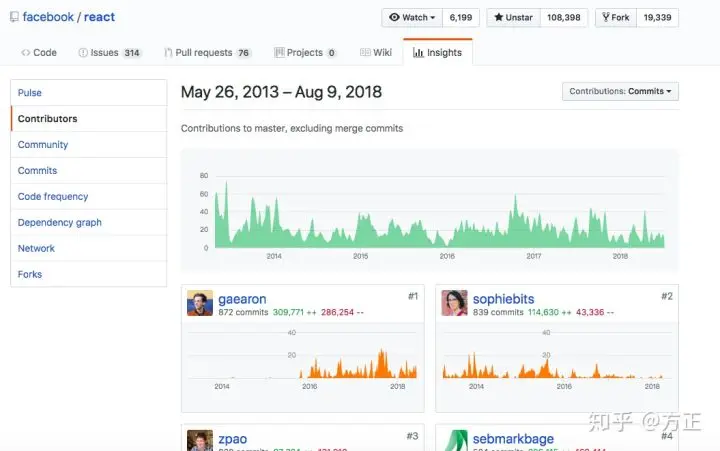Screen dimensions: 720x451
Task: Click the Issues count badge 314
Action: pyautogui.click(x=132, y=53)
